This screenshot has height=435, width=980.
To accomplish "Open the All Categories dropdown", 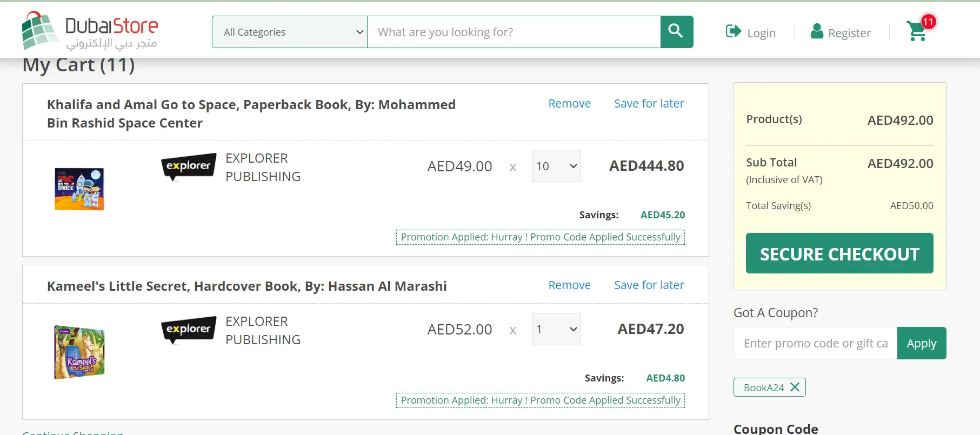I will pos(290,32).
